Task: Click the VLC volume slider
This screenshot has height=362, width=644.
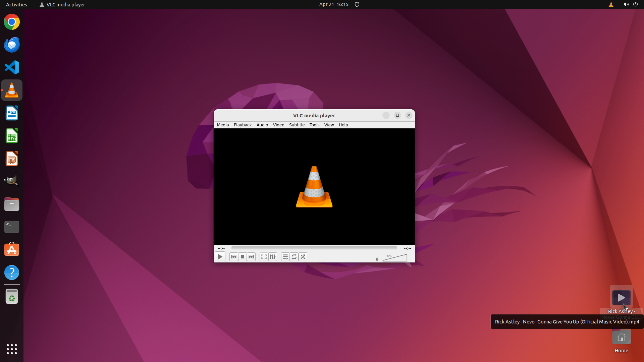Action: click(395, 258)
